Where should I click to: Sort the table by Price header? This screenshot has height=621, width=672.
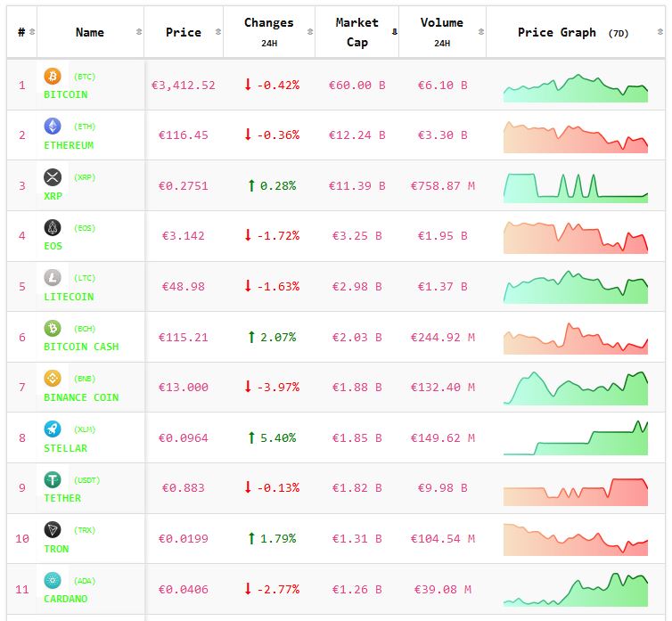pyautogui.click(x=183, y=32)
